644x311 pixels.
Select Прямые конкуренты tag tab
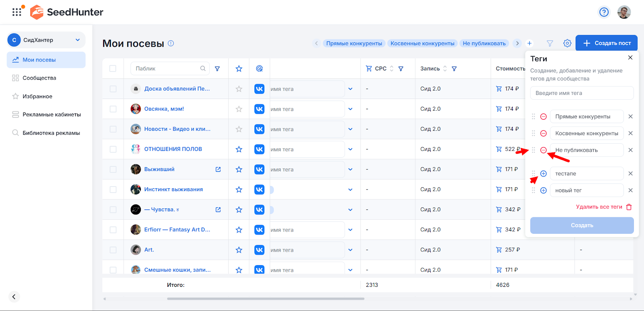354,43
